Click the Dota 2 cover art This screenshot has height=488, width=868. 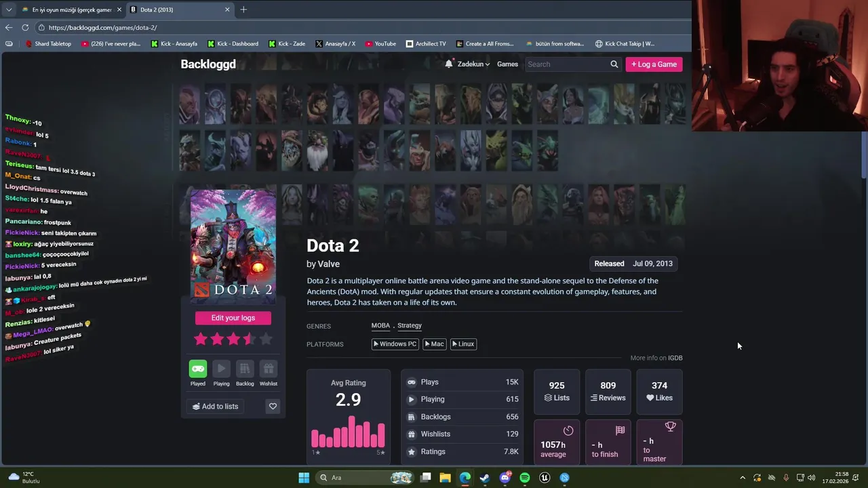click(x=233, y=247)
